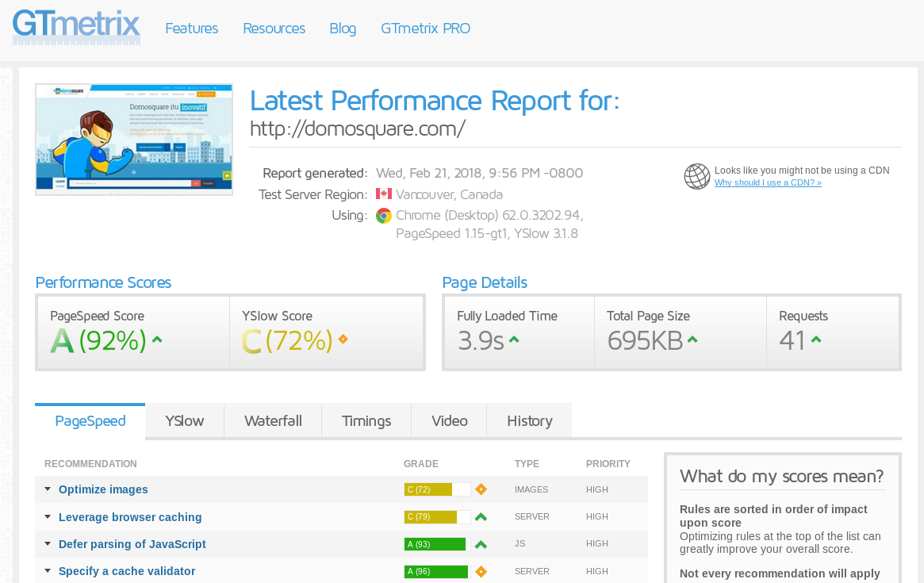Viewport: 924px width, 583px height.
Task: Expand the Optimize images recommendation arrow
Action: pos(48,489)
